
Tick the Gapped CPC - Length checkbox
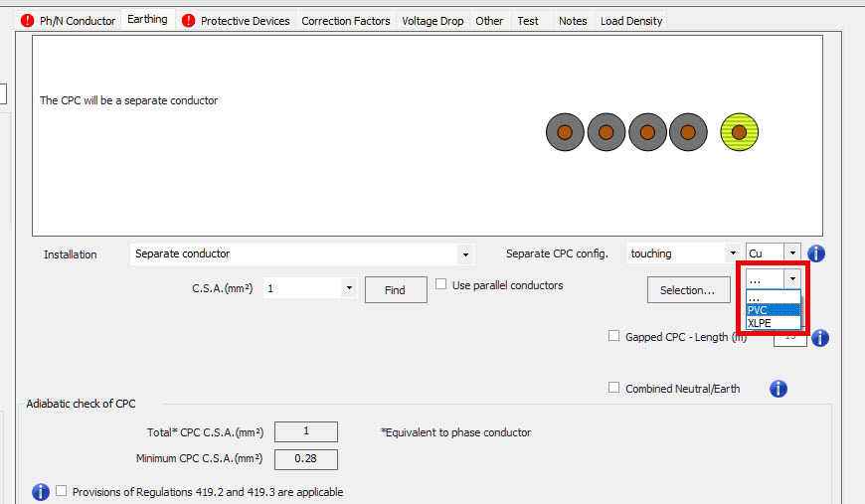(613, 336)
